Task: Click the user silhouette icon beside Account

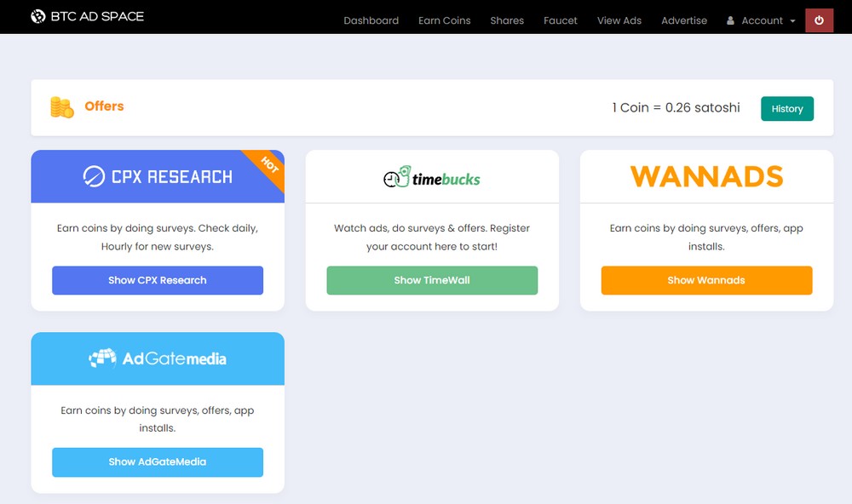Action: pyautogui.click(x=730, y=20)
